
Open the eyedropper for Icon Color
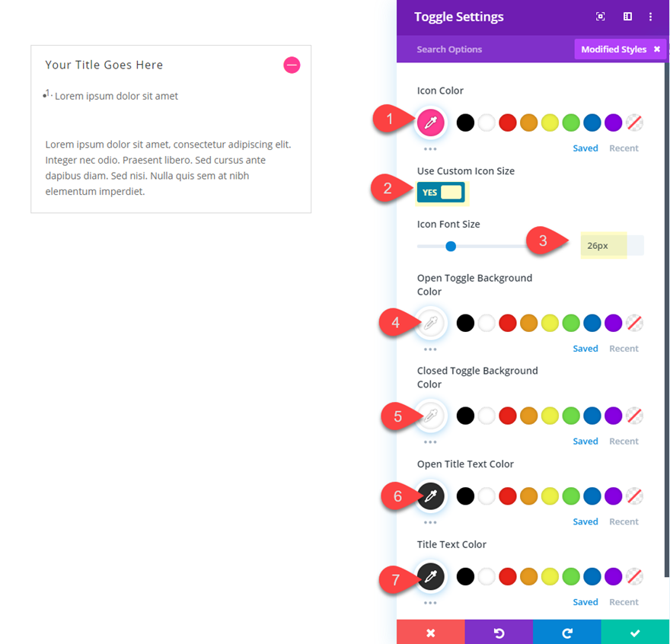430,122
